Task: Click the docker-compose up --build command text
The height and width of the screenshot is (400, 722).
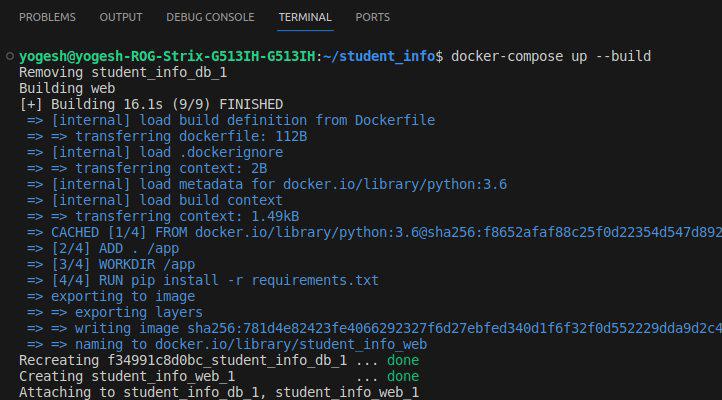Action: (x=551, y=56)
